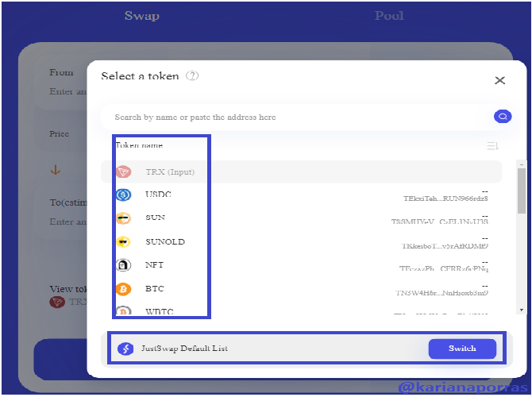Click the BTC contract address TN3W4H6r
The height and width of the screenshot is (397, 532).
click(442, 293)
